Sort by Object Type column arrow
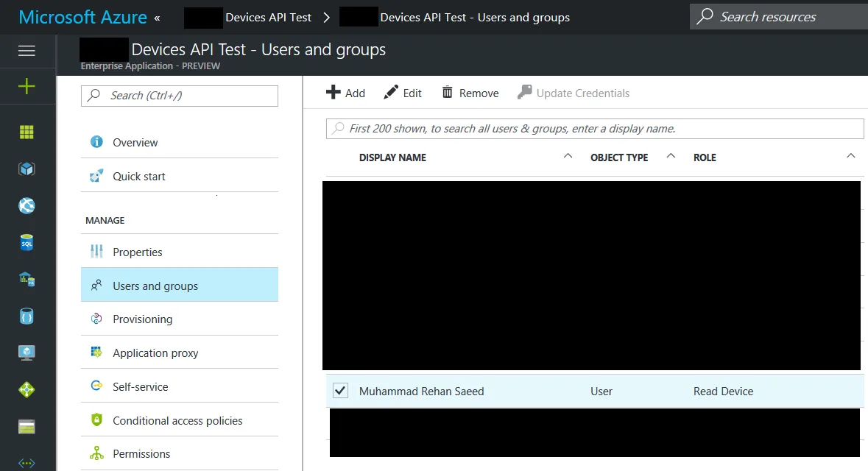This screenshot has width=868, height=471. (x=671, y=157)
